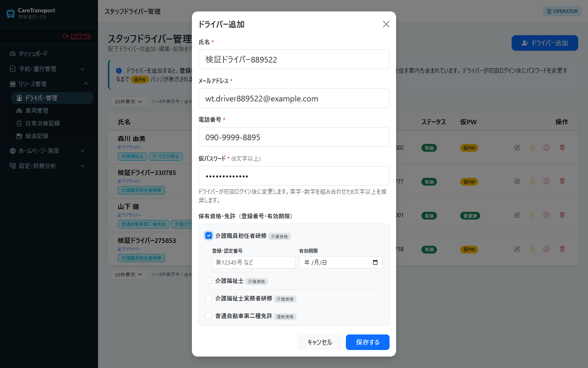588x368 pixels.
Task: Click the edit icon for 山下 健
Action: [517, 215]
